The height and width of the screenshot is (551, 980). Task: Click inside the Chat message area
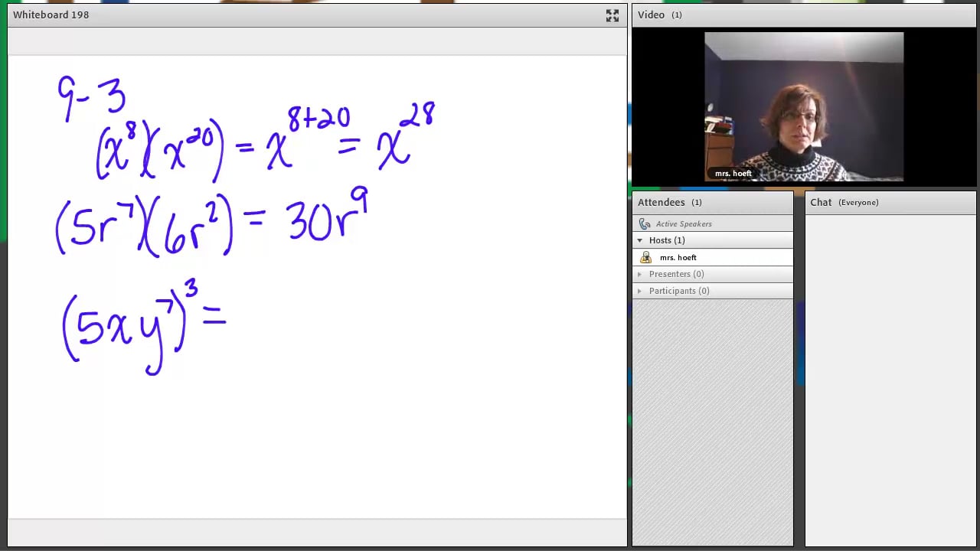[890, 379]
